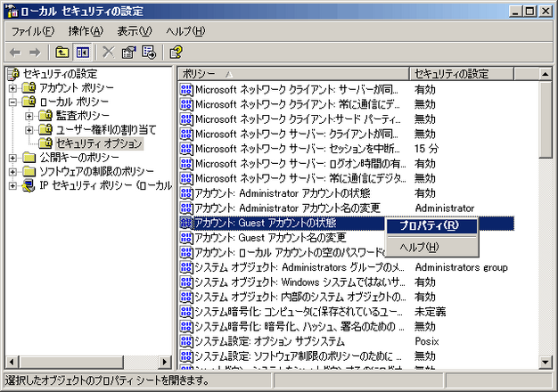Click the 公開キーのポリシー folder icon
The image size is (558, 392).
click(x=29, y=157)
